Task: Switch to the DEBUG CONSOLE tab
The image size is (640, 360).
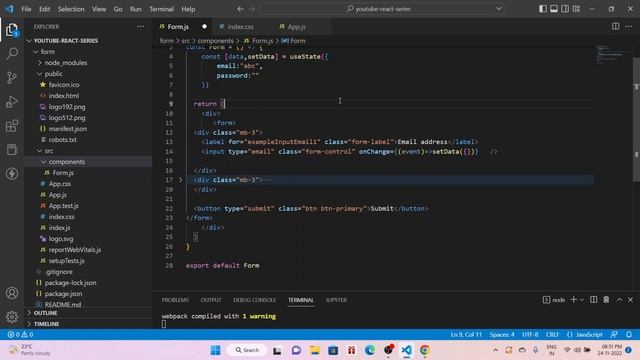Action: (254, 300)
